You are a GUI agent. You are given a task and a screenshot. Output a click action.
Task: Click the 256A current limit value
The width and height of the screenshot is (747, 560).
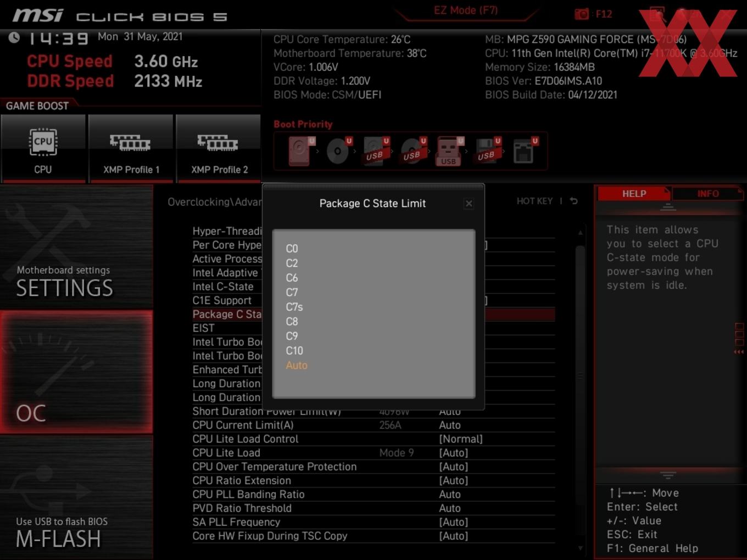pos(391,425)
